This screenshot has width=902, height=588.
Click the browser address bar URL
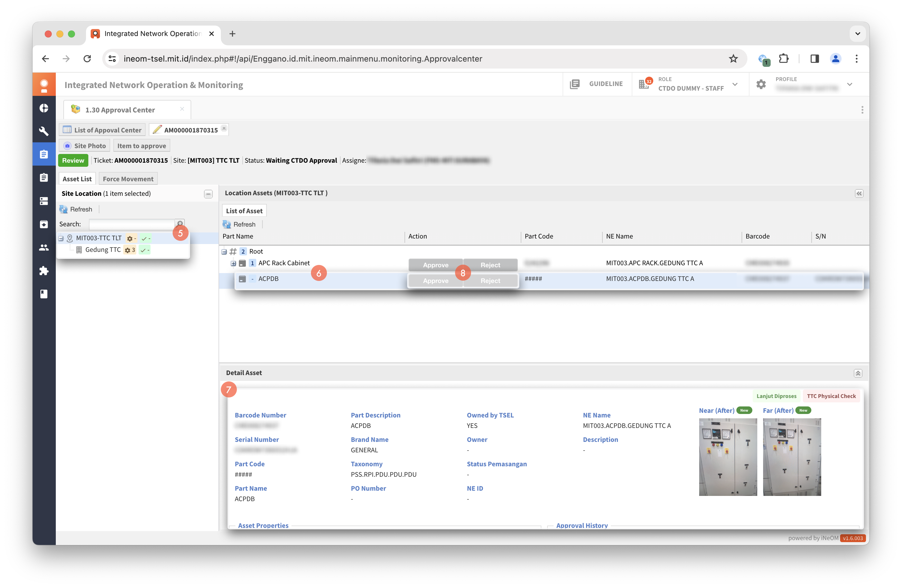click(303, 59)
